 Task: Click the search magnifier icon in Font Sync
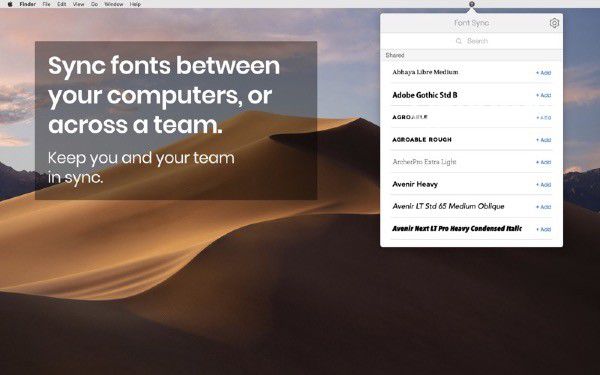pos(459,41)
